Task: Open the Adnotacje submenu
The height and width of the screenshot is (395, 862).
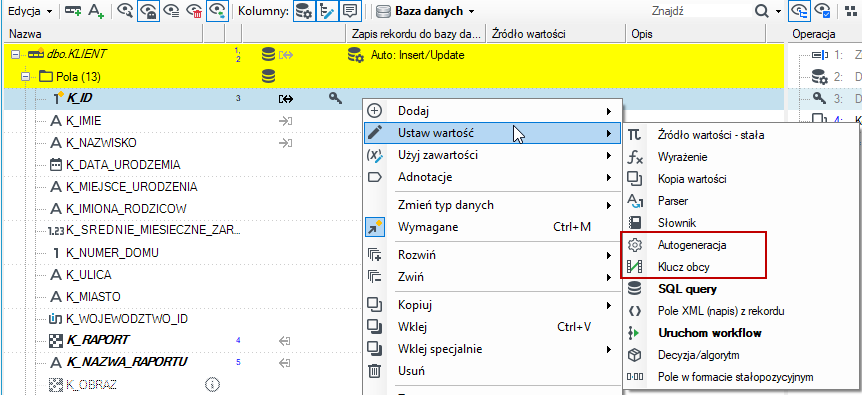Action: click(491, 177)
